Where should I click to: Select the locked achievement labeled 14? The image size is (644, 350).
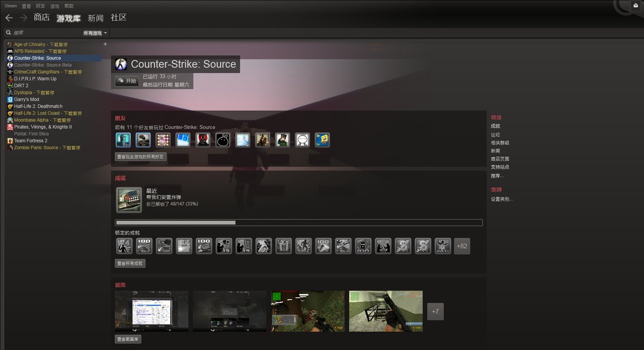tap(244, 246)
